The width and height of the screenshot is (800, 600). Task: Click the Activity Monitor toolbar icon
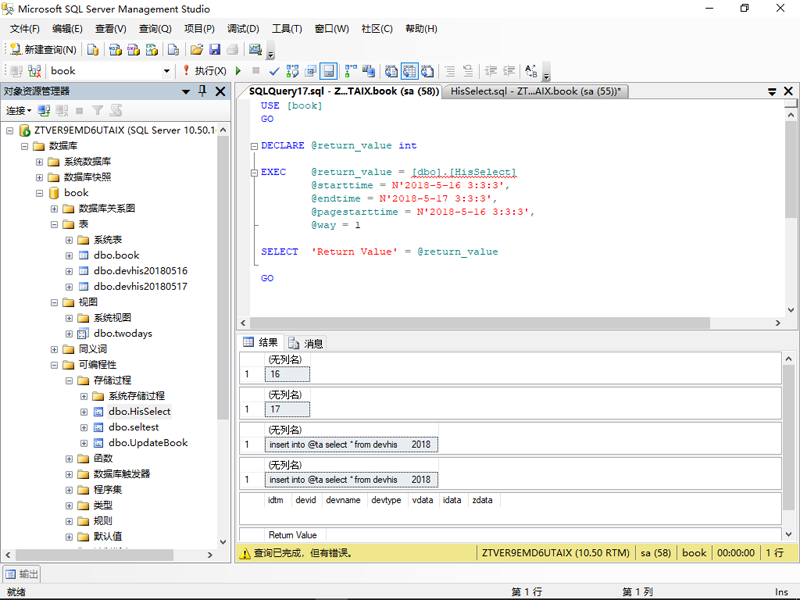[255, 49]
